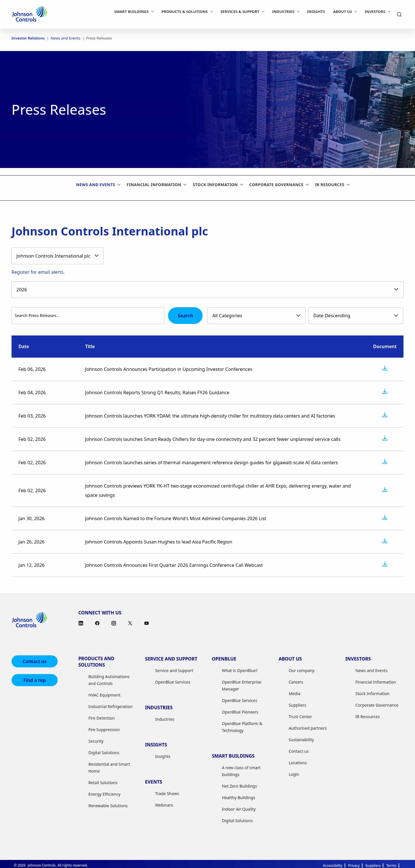Open Trust Center footer link
Image resolution: width=415 pixels, height=868 pixels.
(300, 716)
